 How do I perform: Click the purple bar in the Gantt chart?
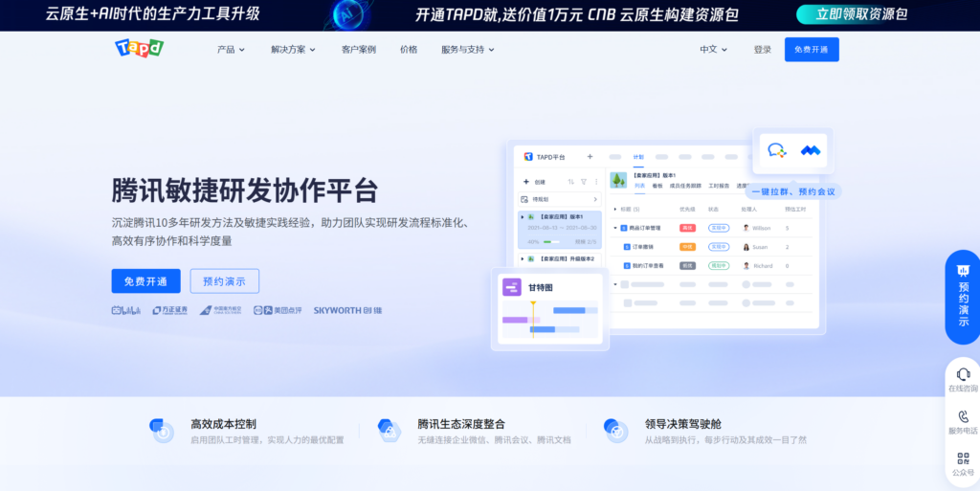(x=516, y=320)
